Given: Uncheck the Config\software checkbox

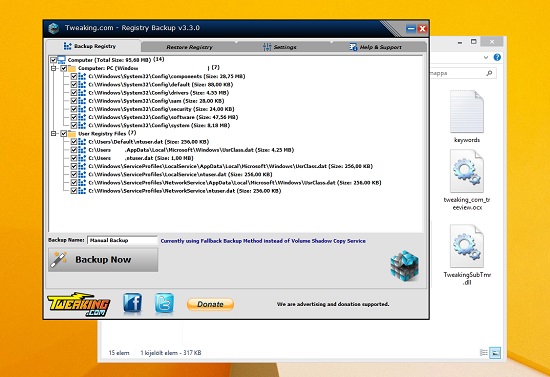Looking at the screenshot, I should coord(74,117).
